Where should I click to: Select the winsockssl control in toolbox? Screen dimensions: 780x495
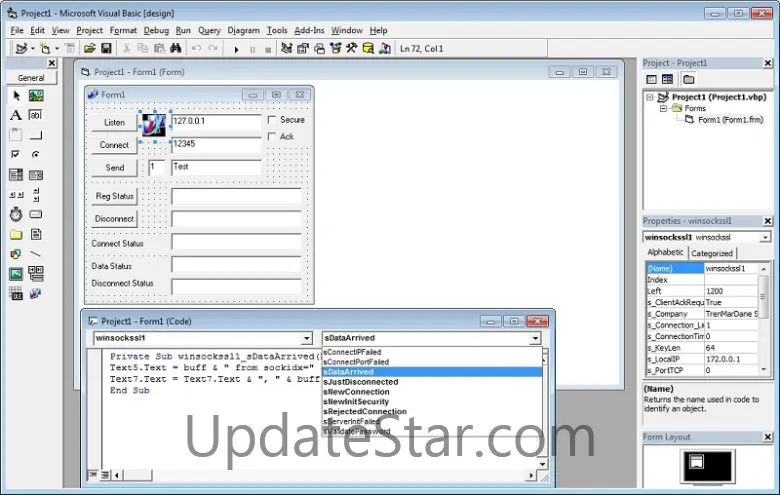click(x=36, y=294)
